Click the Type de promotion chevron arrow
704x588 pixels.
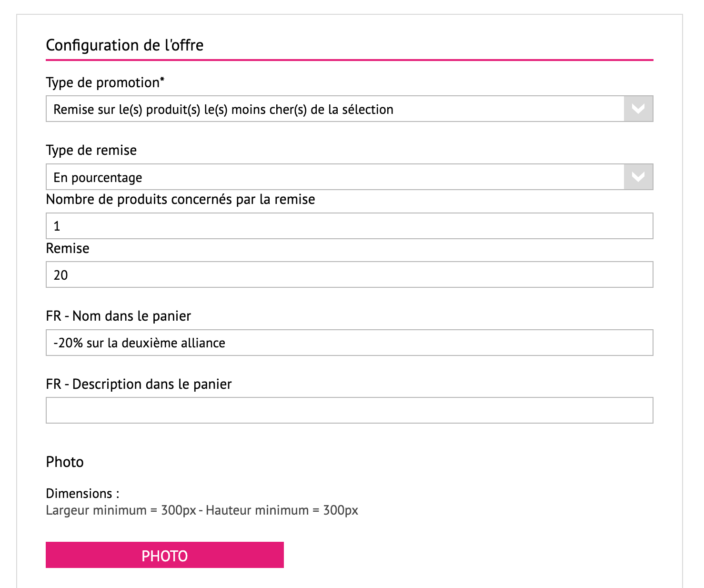(638, 109)
